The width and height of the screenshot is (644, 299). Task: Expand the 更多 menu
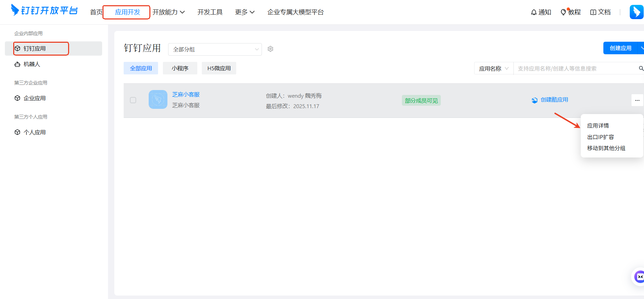point(245,12)
